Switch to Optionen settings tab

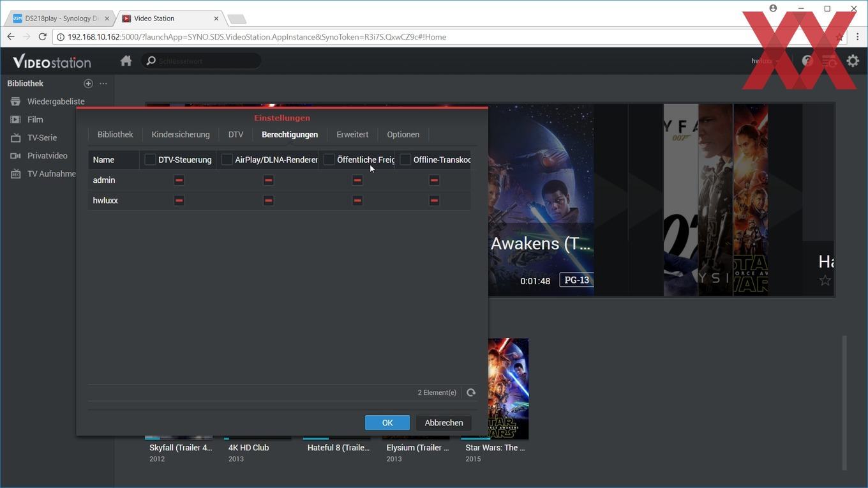(403, 135)
